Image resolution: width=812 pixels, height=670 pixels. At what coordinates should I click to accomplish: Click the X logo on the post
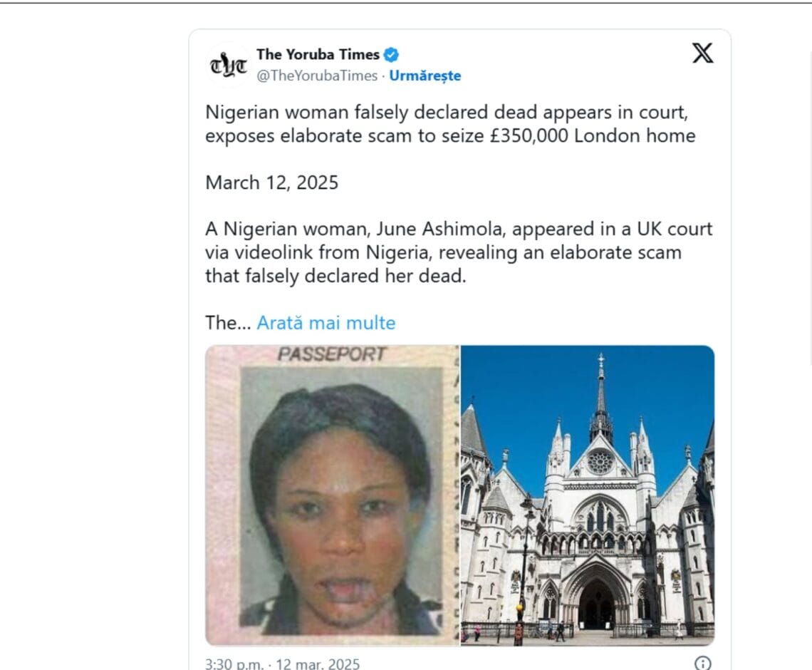coord(702,53)
